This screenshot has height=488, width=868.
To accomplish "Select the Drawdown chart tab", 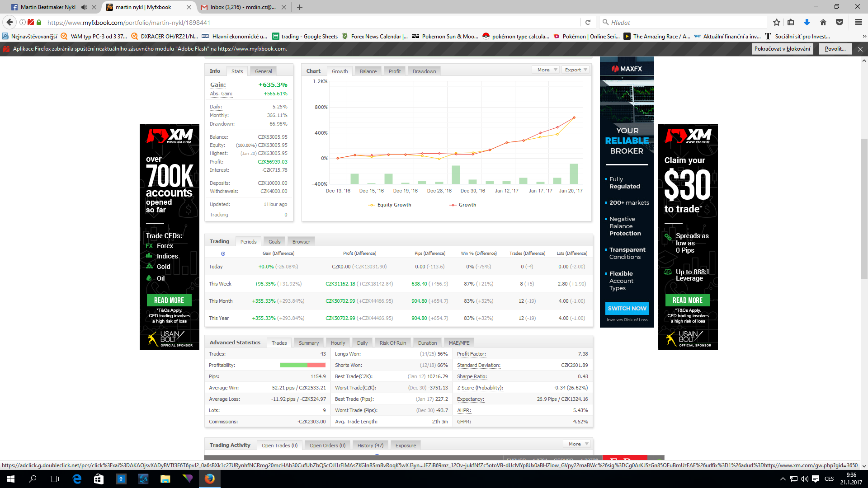I will click(x=424, y=71).
